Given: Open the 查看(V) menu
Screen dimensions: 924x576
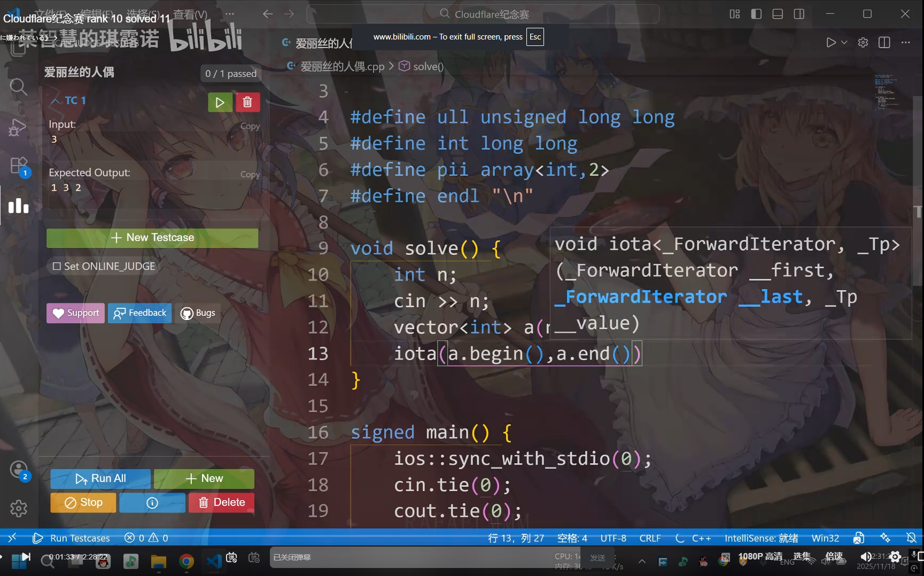Looking at the screenshot, I should (x=190, y=14).
